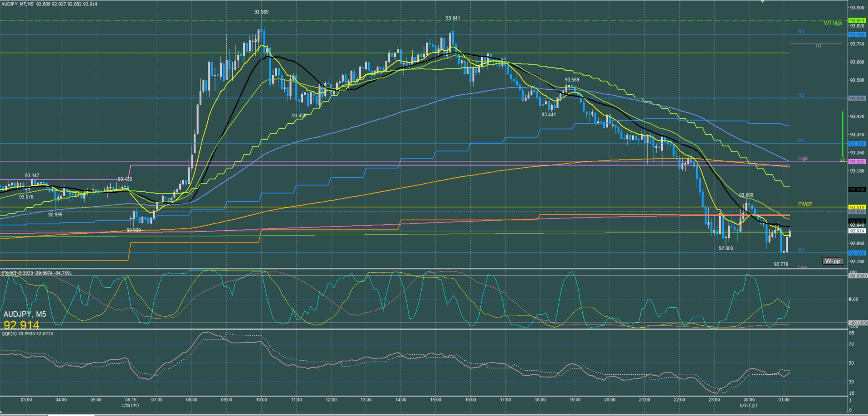Click the current price label 92.914 on axis
868x416 pixels.
pyautogui.click(x=858, y=231)
